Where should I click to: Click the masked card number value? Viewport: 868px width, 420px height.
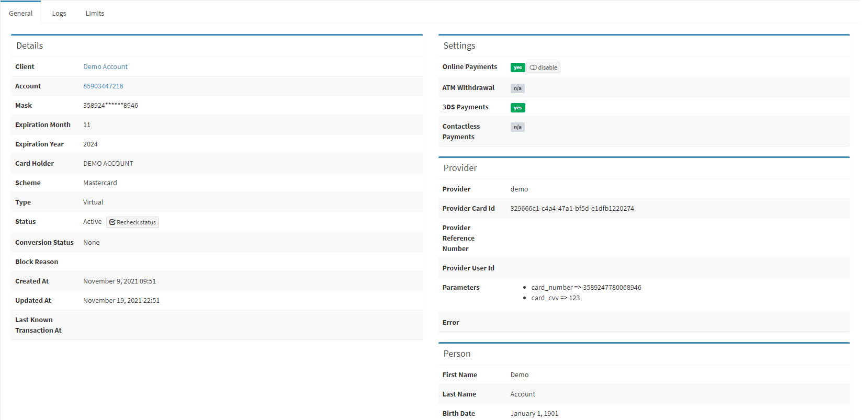[x=110, y=106]
